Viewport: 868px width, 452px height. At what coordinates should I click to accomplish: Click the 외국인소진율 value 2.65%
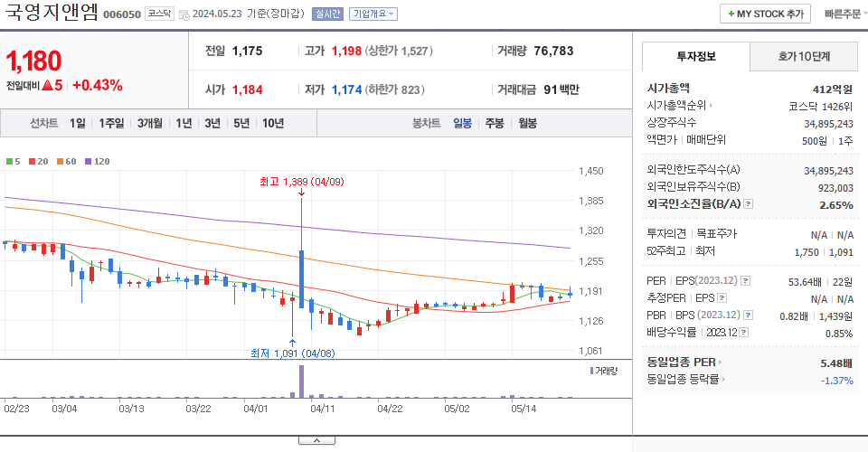click(836, 204)
